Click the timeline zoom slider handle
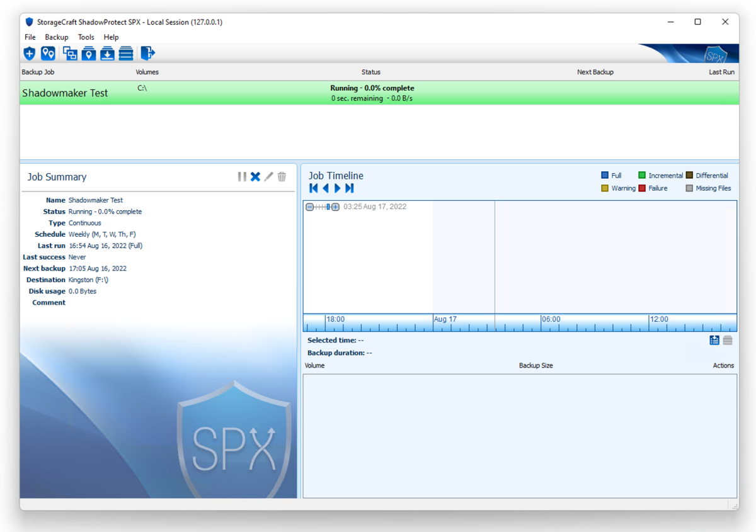The image size is (756, 532). tap(328, 207)
